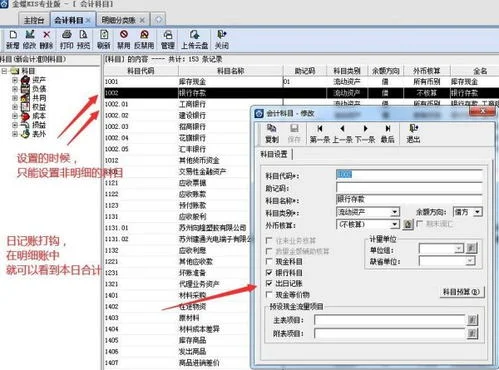Expand the 负债 tree node
The width and height of the screenshot is (499, 370).
point(15,89)
